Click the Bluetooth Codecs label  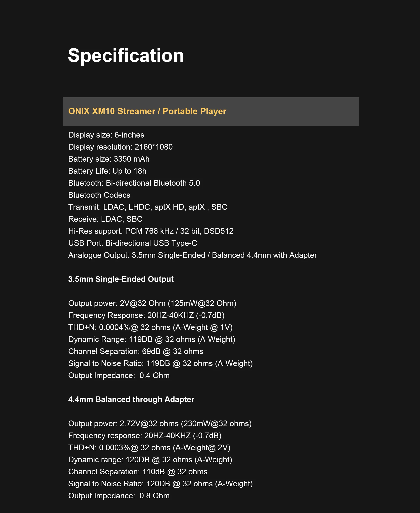(x=99, y=195)
